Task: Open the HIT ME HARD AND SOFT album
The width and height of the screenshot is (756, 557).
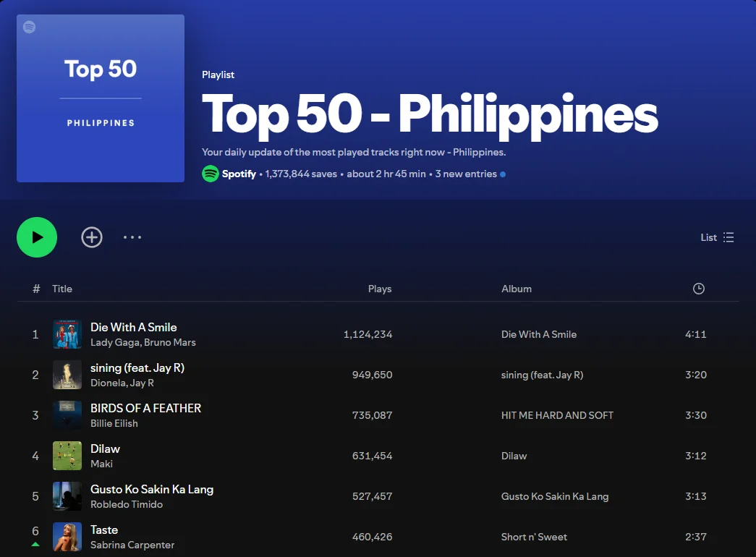Action: point(557,415)
